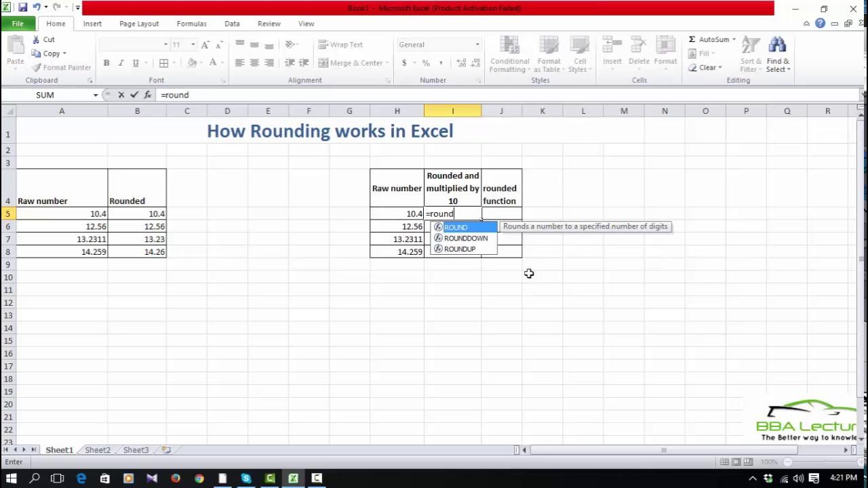Viewport: 868px width, 488px height.
Task: Confirm formula with the checkmark icon
Action: [x=134, y=95]
